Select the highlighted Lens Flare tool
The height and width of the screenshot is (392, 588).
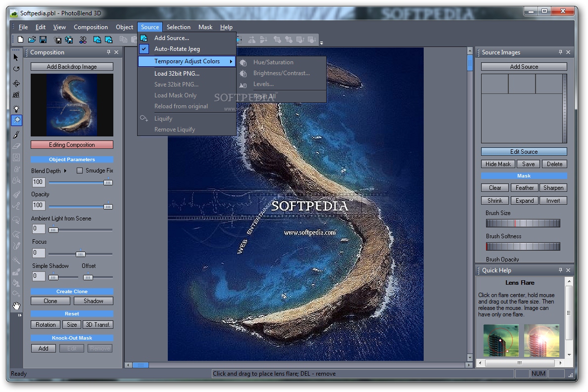pyautogui.click(x=17, y=120)
